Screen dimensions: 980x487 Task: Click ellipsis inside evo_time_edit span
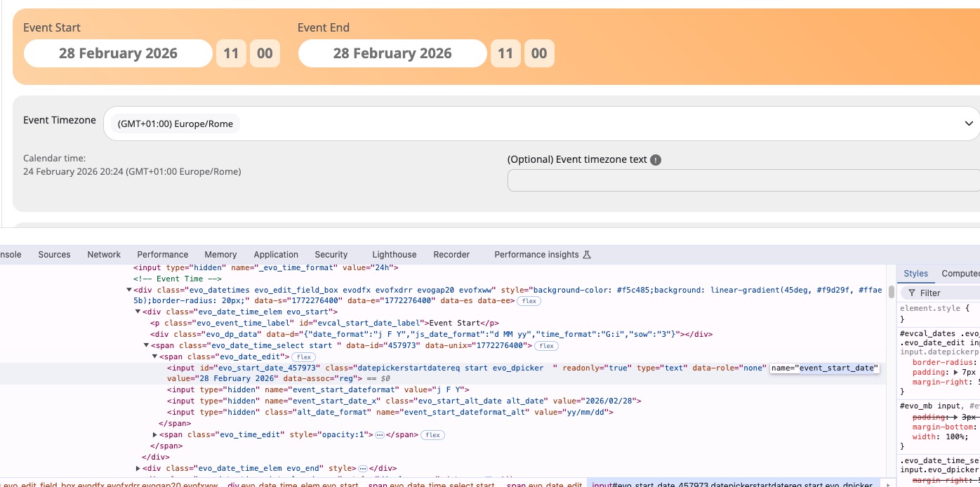379,435
